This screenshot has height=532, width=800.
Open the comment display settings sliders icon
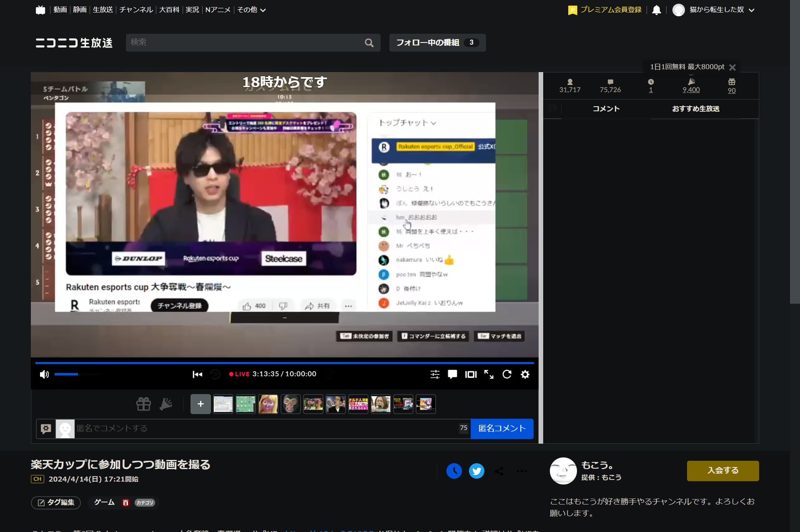click(x=435, y=374)
